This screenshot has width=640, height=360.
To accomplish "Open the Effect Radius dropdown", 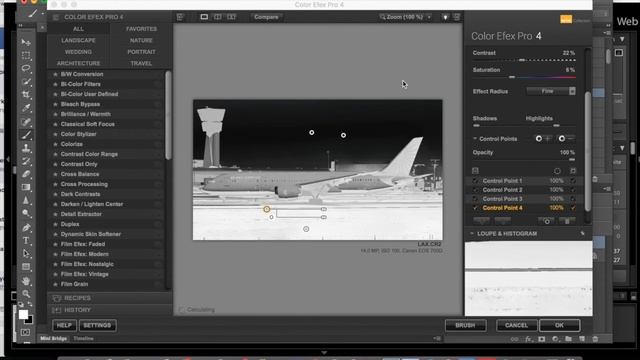I will 551,91.
